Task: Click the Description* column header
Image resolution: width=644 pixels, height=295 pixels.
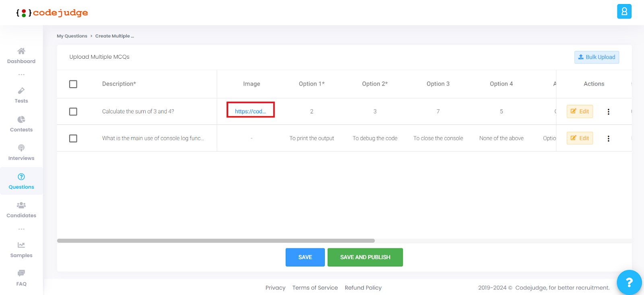Action: [x=119, y=84]
